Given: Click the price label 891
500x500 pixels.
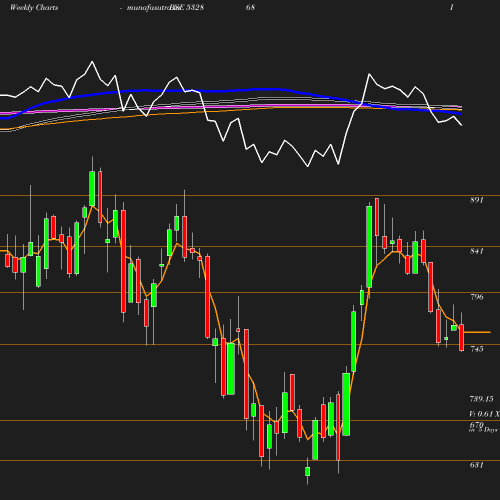Looking at the screenshot, I should (476, 200).
